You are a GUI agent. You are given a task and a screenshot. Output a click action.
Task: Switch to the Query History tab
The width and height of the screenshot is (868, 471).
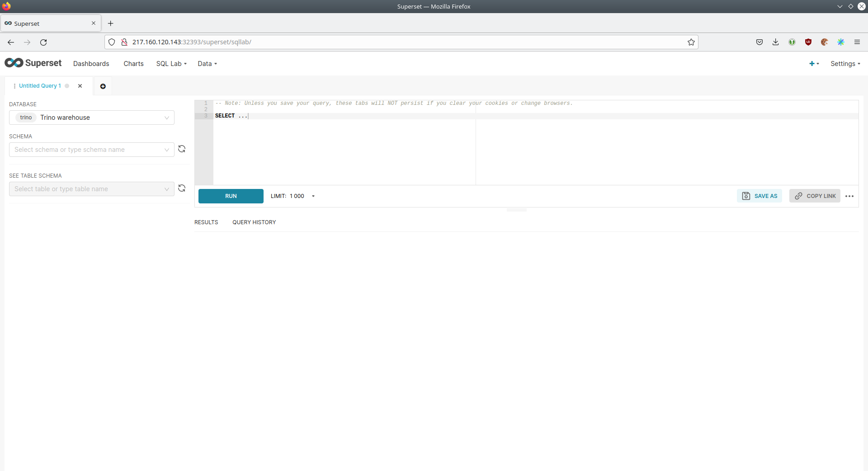pyautogui.click(x=254, y=222)
